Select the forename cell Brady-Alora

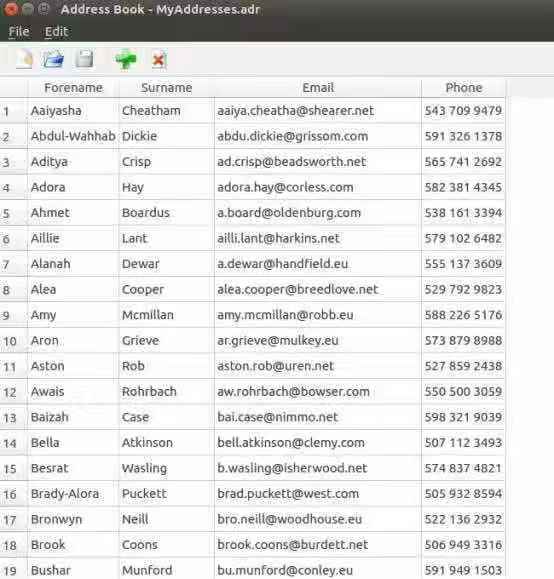coord(73,493)
